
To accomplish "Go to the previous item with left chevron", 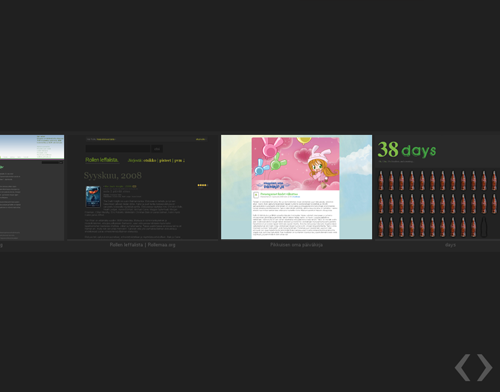I will (x=463, y=367).
